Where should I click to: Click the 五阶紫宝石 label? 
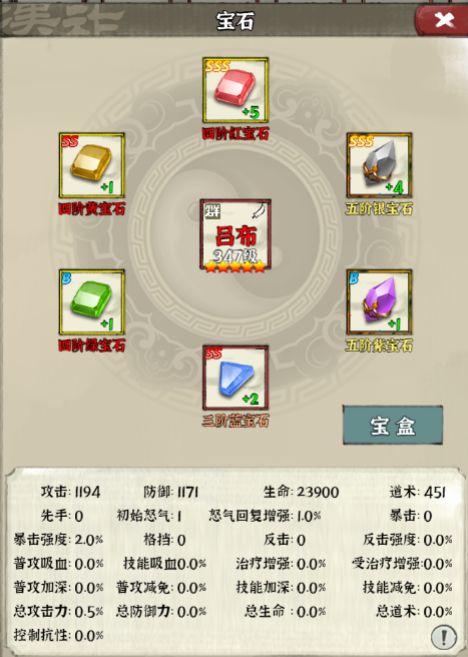[x=379, y=346]
